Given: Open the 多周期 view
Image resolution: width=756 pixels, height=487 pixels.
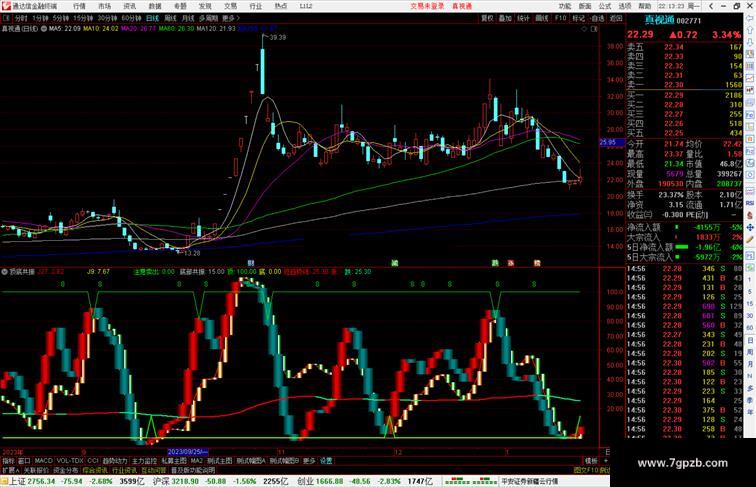Looking at the screenshot, I should [208, 18].
